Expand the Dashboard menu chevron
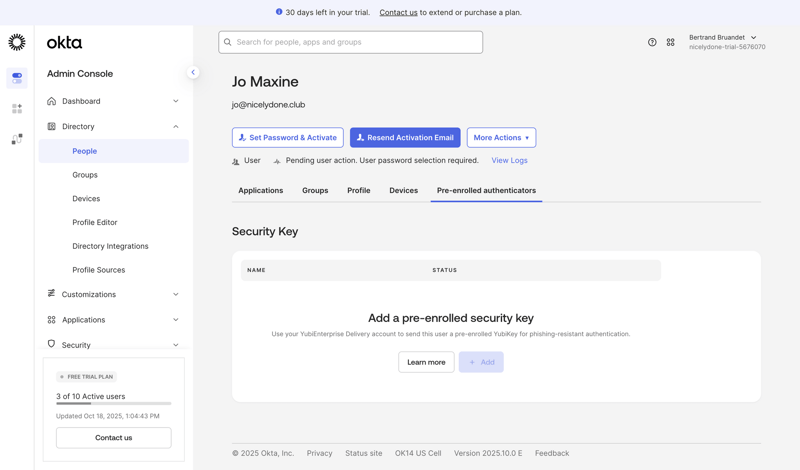Viewport: 800px width, 470px height. tap(176, 101)
